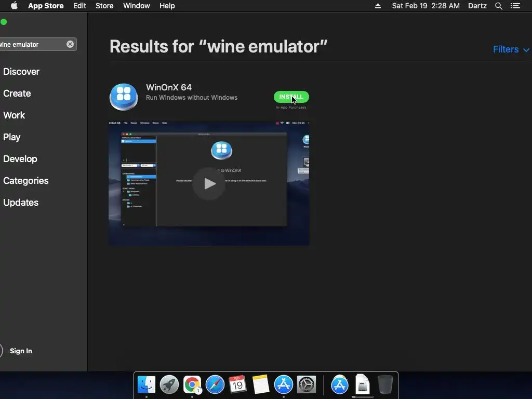Open Finder from the Dock
This screenshot has width=532, height=399.
[147, 385]
